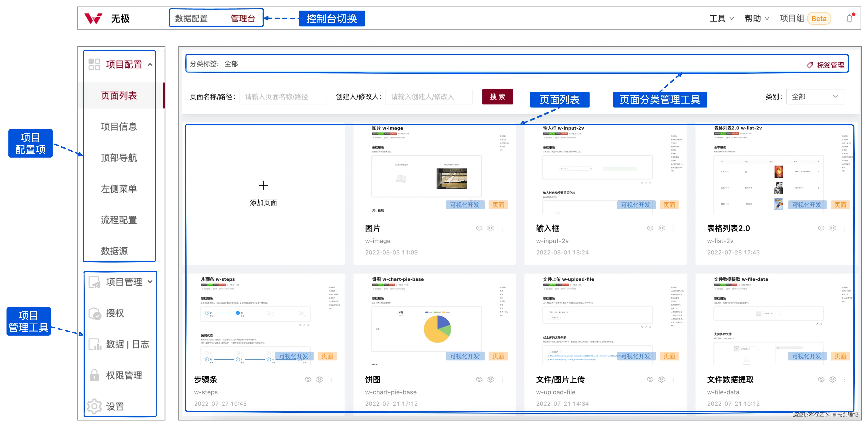868x427 pixels.
Task: Click the plus icon to 添加页面
Action: pyautogui.click(x=264, y=185)
